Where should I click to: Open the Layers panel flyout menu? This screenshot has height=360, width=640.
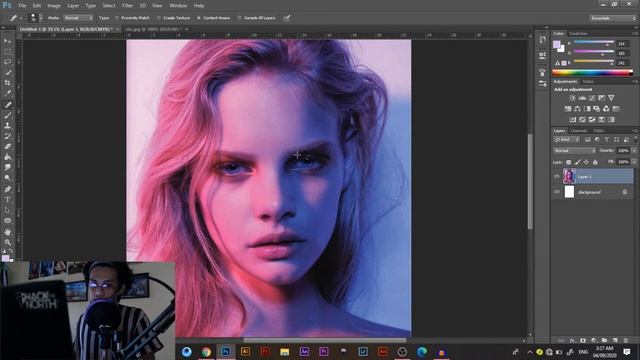tap(635, 131)
